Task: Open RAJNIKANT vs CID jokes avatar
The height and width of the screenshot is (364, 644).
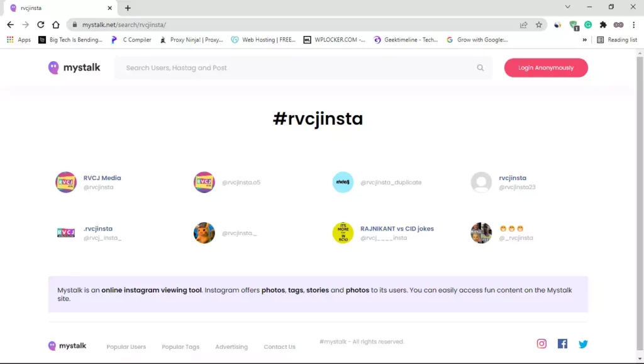Action: pos(343,233)
